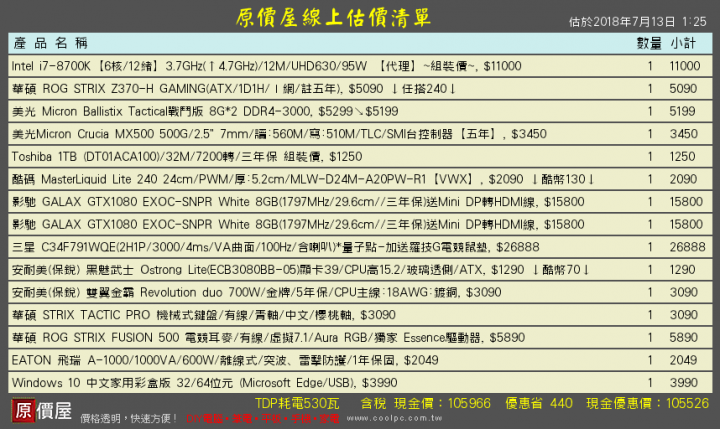
Task: Click quantity 1 in the Intel i7-8700K row
Action: coord(650,66)
